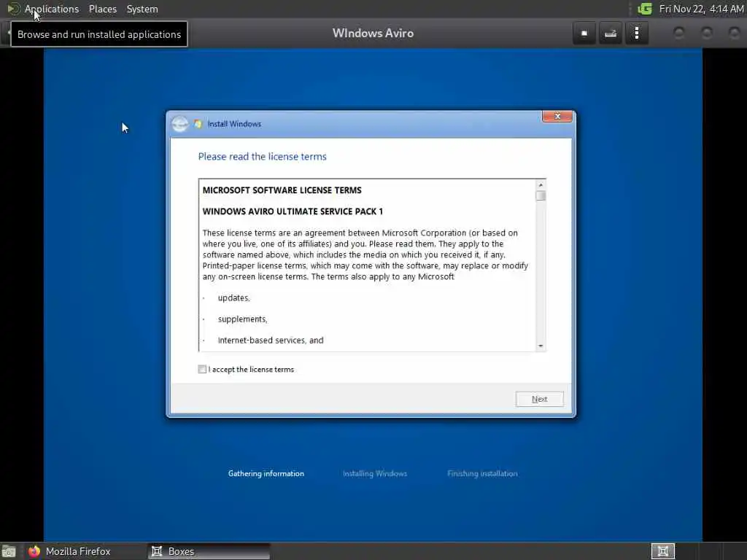Open the Boxes three-dot menu
Image resolution: width=747 pixels, height=560 pixels.
click(x=636, y=34)
